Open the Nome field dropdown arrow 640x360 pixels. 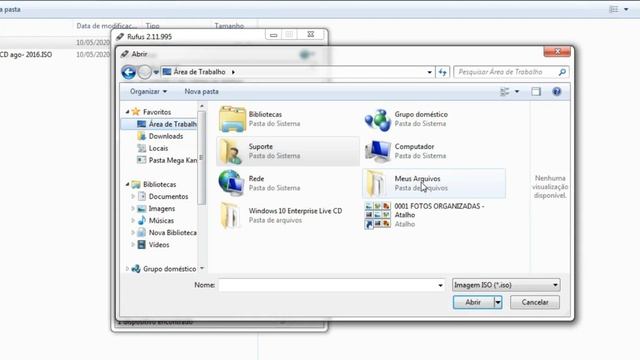tap(440, 285)
